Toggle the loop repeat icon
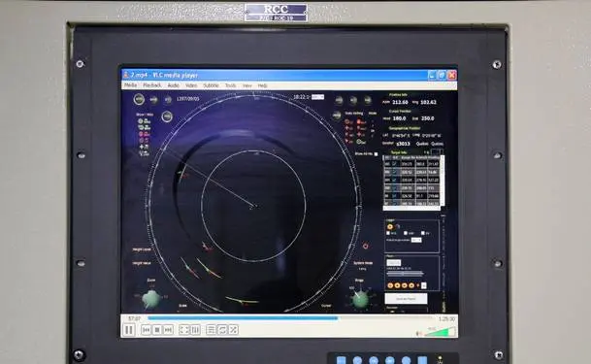 pyautogui.click(x=222, y=330)
